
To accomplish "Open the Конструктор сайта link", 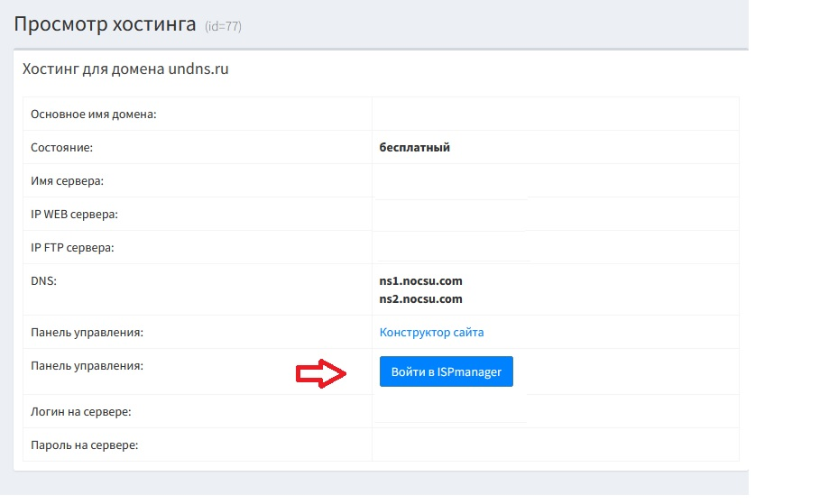I will click(x=431, y=333).
